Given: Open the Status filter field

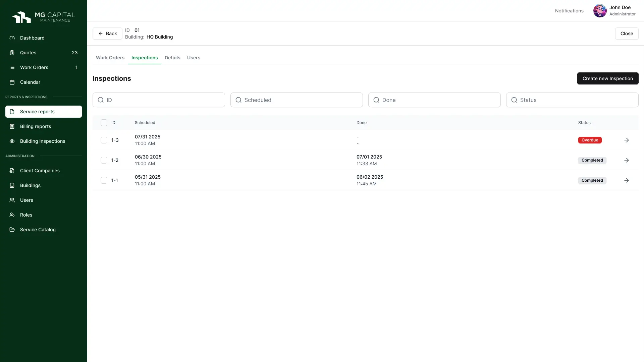Looking at the screenshot, I should pos(572,100).
